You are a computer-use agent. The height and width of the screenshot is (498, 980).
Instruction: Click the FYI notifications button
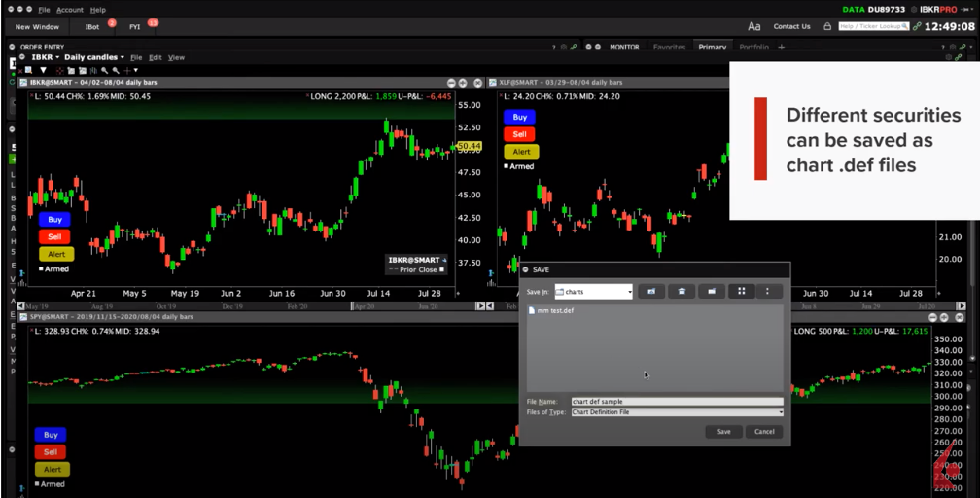[135, 27]
